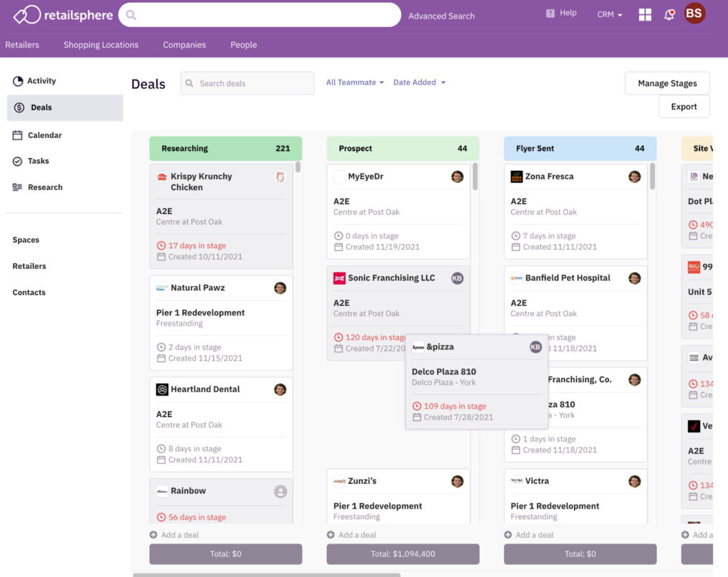Click Delco Plaza 810 on &pizza card
Viewport: 728px width, 577px height.
pyautogui.click(x=444, y=371)
